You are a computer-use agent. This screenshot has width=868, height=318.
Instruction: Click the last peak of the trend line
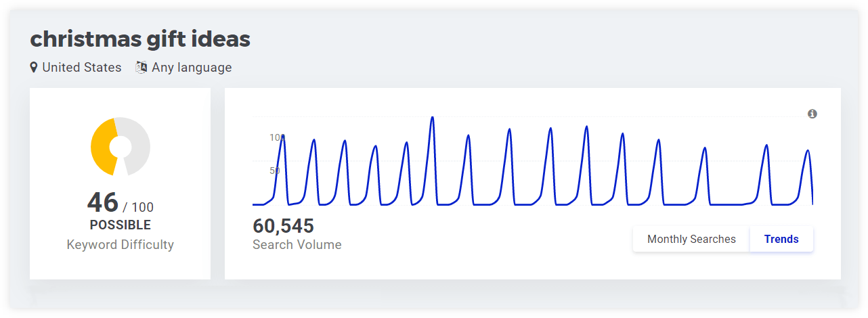pos(807,151)
